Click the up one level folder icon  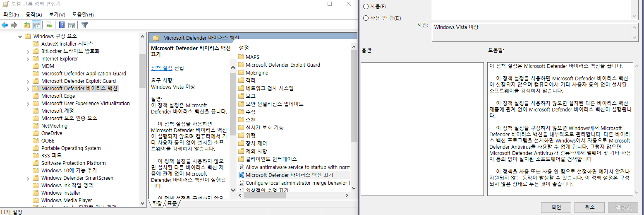27,25
